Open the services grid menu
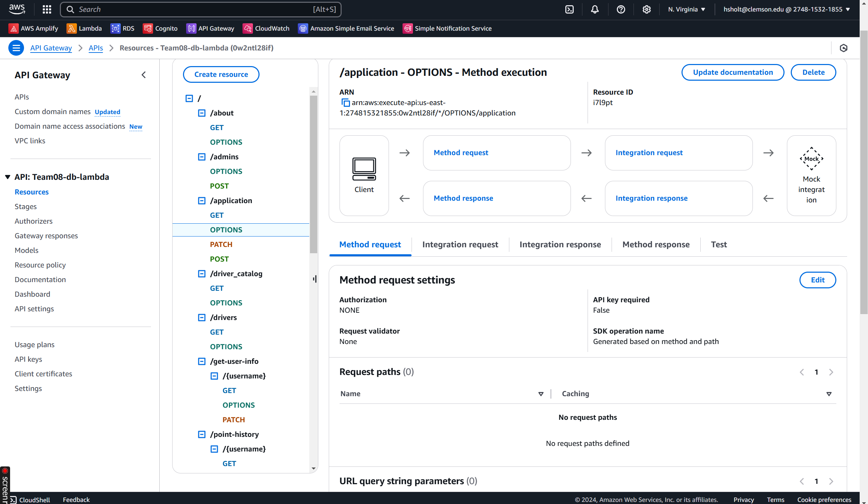 point(47,9)
